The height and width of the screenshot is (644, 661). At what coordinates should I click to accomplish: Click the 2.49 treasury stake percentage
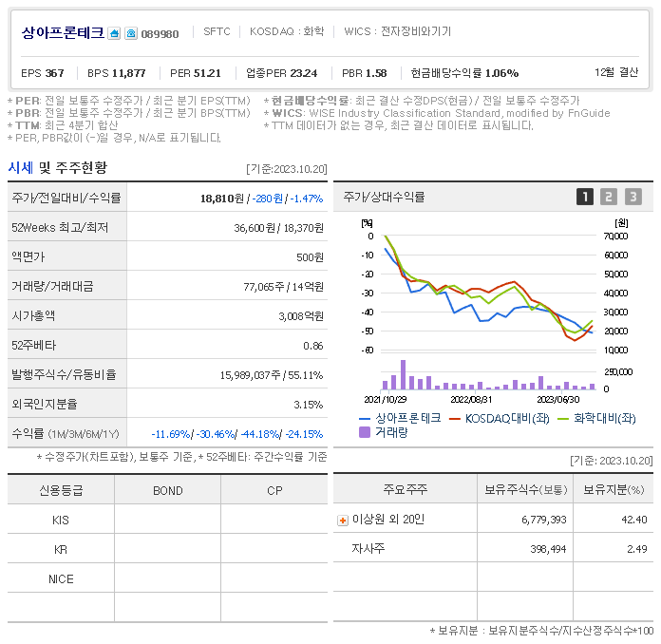(637, 549)
